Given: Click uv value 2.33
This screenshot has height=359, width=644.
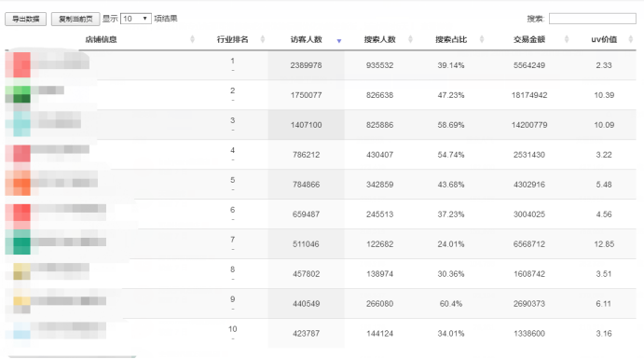Looking at the screenshot, I should (x=604, y=65).
